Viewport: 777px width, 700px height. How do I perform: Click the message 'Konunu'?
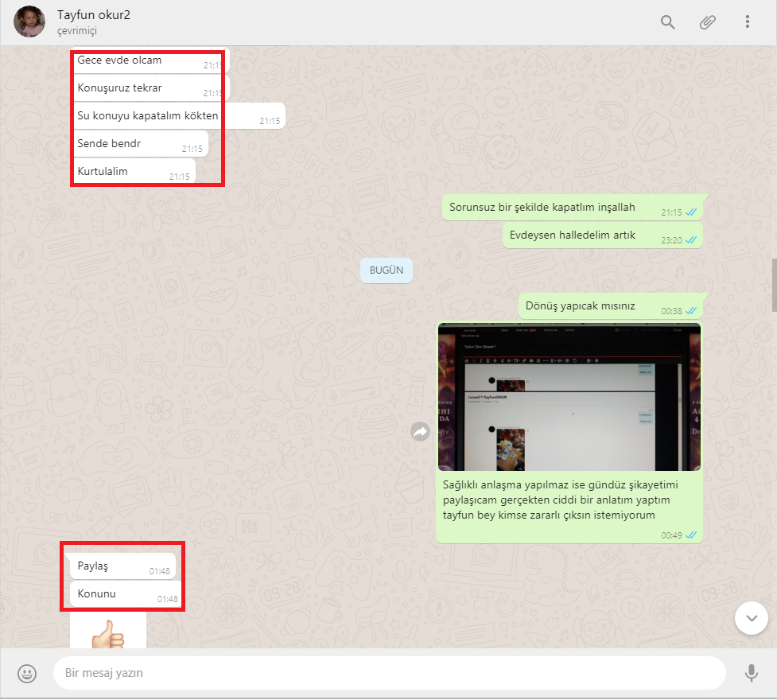[127, 594]
